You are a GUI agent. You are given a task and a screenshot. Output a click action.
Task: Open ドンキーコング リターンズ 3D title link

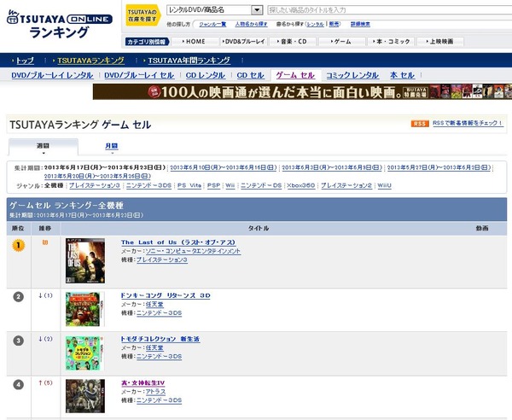pos(166,295)
